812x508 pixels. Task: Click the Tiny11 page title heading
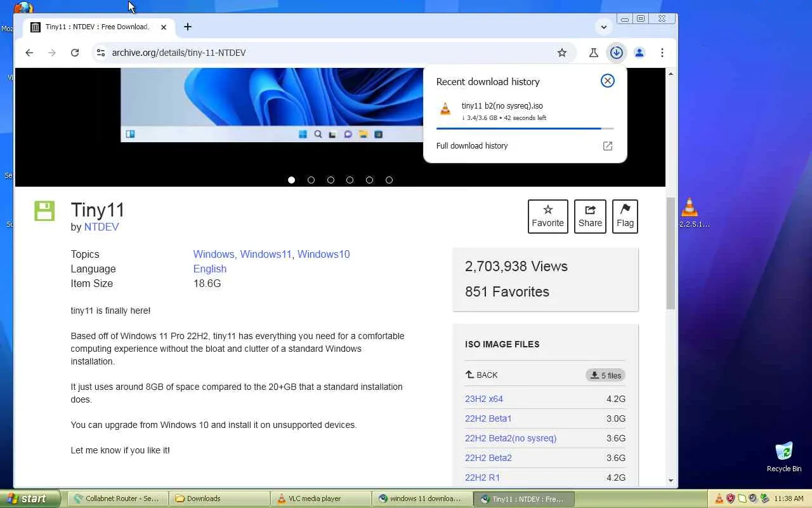tap(98, 210)
